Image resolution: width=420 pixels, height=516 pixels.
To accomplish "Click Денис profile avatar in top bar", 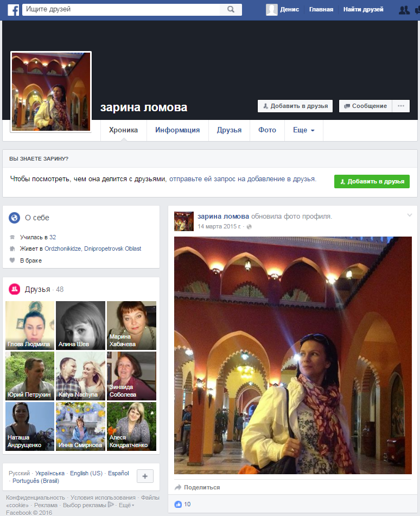I will 272,9.
